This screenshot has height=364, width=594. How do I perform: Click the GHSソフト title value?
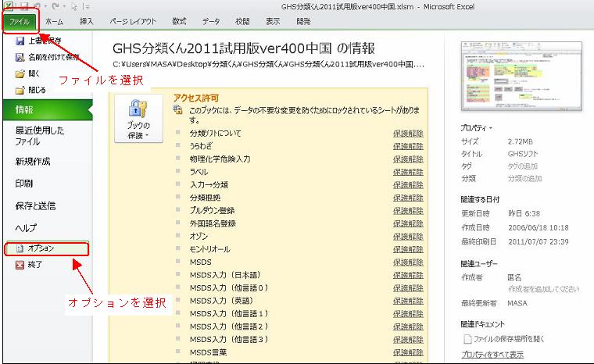pyautogui.click(x=523, y=154)
